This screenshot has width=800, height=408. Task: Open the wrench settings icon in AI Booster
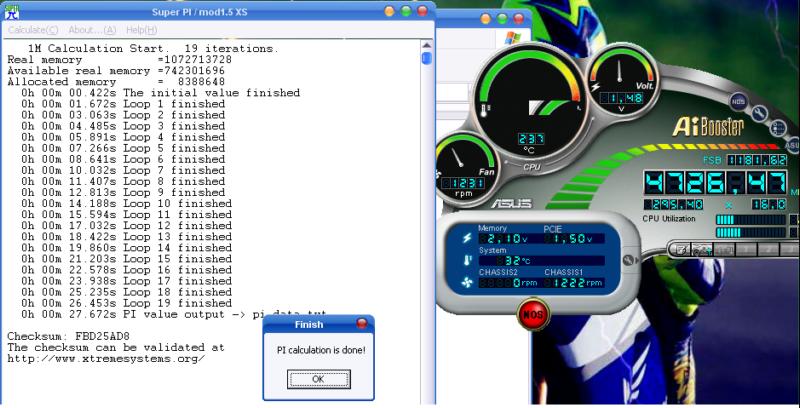(x=759, y=113)
